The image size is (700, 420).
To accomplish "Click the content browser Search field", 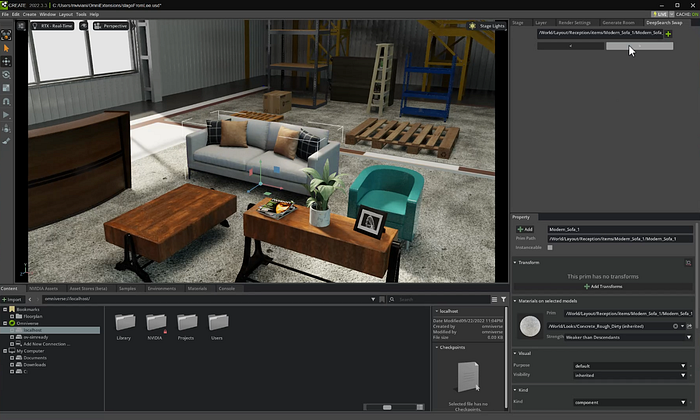I will [438, 299].
